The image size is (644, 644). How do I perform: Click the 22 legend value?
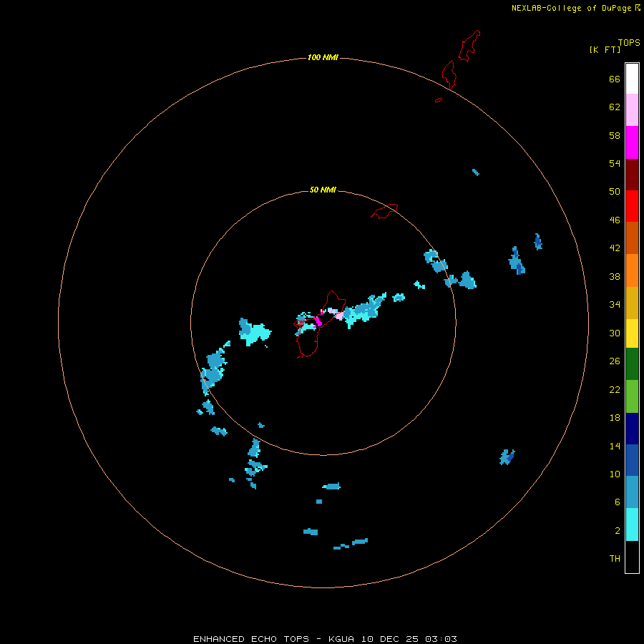point(615,389)
